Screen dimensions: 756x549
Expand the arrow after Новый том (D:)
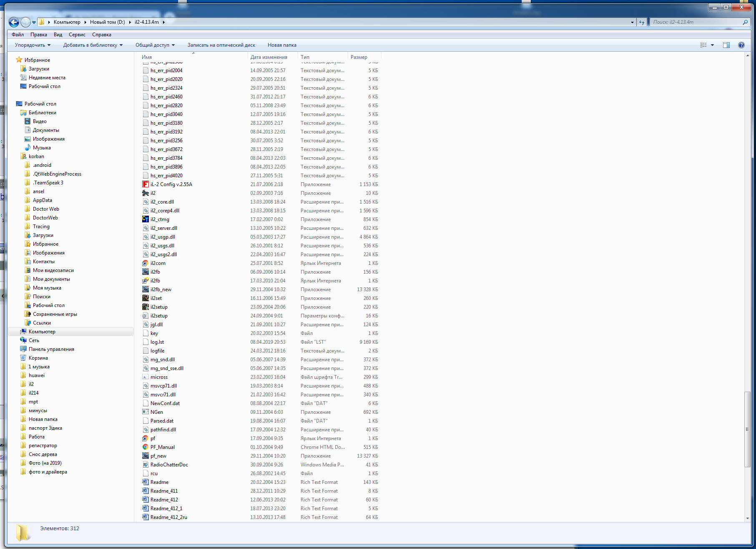130,22
